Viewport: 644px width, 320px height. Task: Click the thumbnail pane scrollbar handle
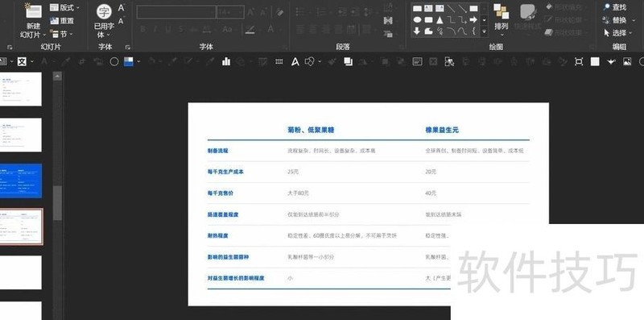pos(57,203)
